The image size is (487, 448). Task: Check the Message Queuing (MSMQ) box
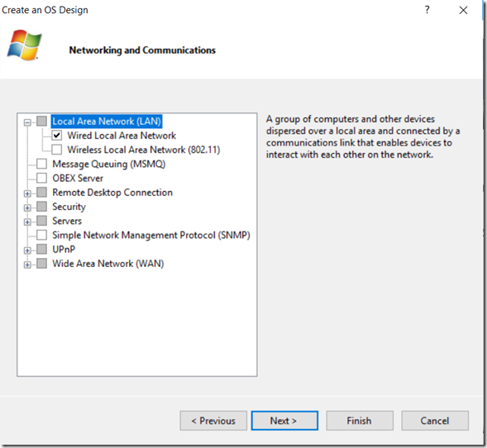click(x=41, y=164)
